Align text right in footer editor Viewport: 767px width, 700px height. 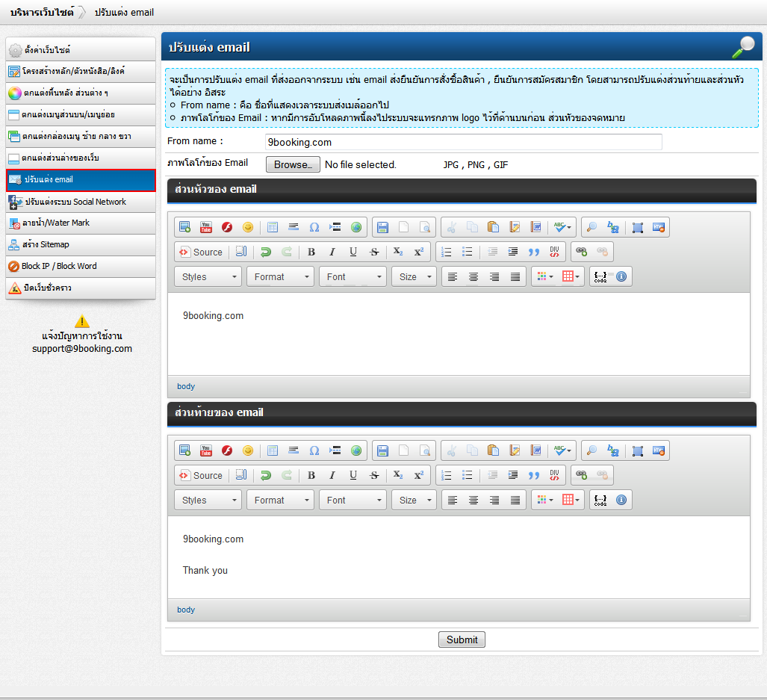point(494,500)
